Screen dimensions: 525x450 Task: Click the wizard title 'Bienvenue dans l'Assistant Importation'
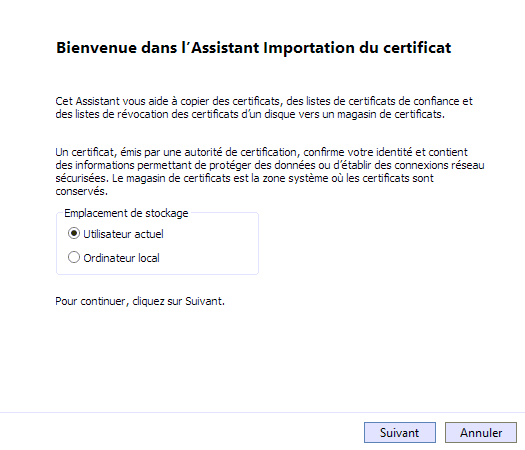pyautogui.click(x=253, y=48)
